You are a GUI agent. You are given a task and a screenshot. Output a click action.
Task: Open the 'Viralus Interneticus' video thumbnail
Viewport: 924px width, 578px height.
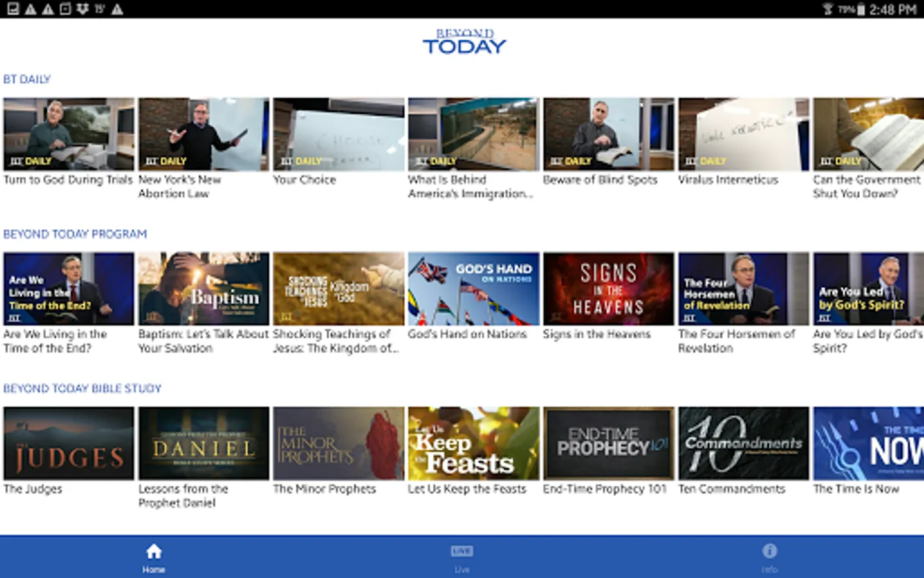click(744, 134)
